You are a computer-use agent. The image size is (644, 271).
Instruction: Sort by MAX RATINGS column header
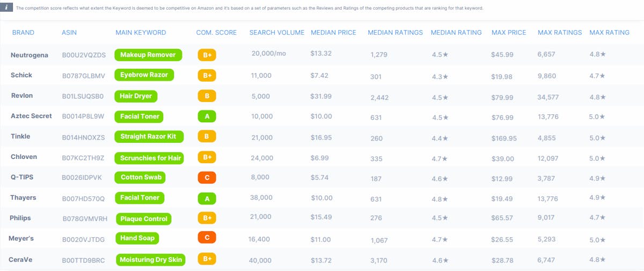(560, 33)
